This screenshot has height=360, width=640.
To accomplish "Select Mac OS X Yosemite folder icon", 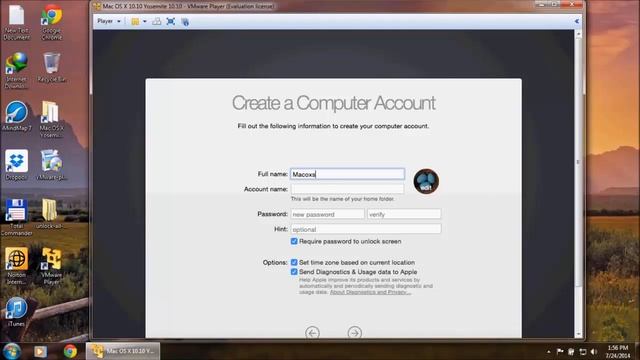I will point(51,120).
